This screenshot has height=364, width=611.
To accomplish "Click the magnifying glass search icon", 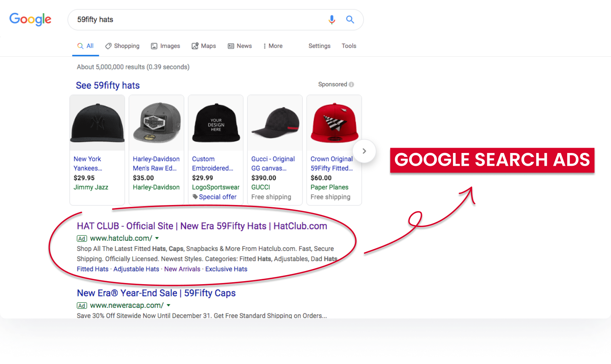I will tap(350, 20).
